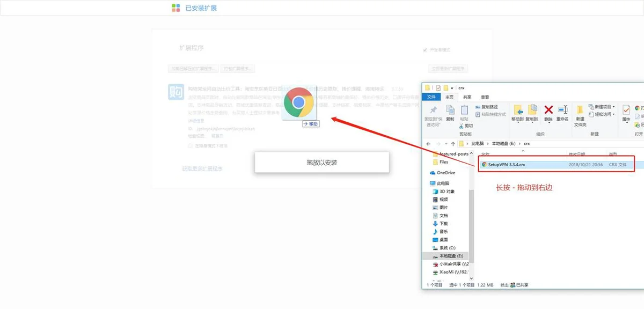This screenshot has width=644, height=309.
Task: Click the Forward arrow in Explorer
Action: 440,144
